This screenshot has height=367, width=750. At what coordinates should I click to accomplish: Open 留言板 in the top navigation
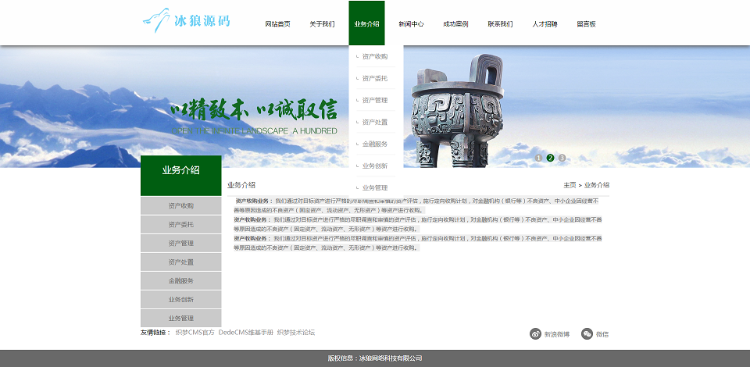point(586,24)
